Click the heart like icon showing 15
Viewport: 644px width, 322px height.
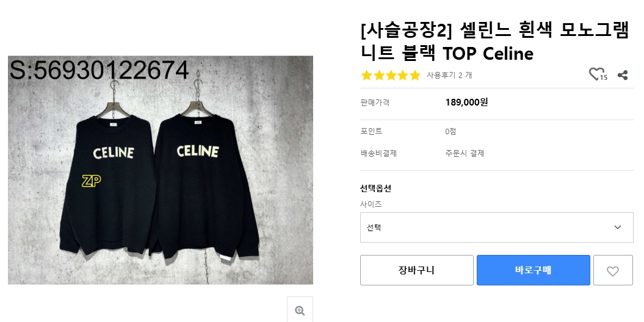(x=596, y=74)
